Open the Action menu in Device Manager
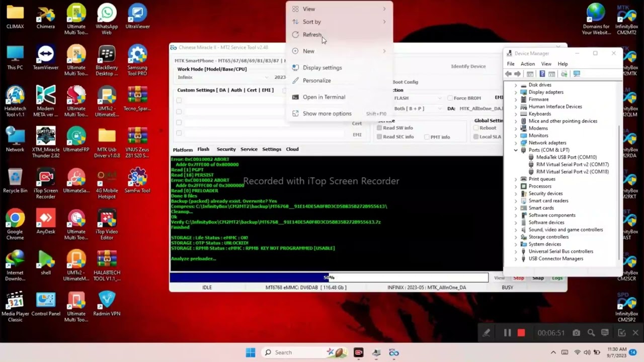 click(x=527, y=64)
